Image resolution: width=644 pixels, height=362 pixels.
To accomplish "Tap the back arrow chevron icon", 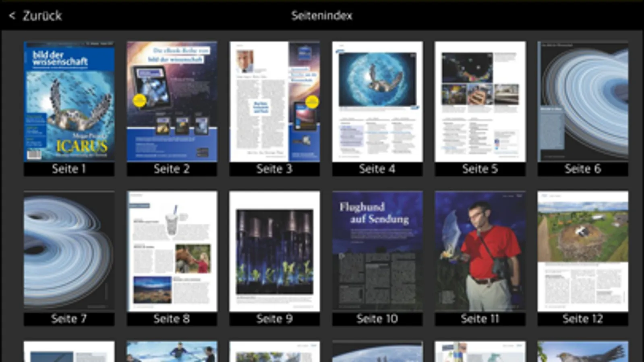I will click(12, 16).
